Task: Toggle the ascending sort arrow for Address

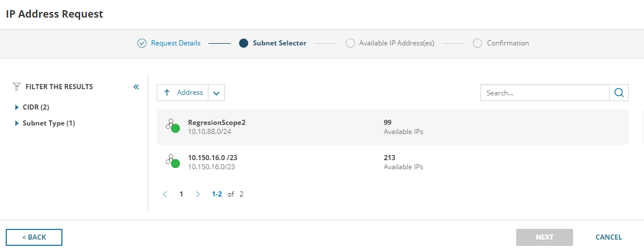Action: click(167, 93)
